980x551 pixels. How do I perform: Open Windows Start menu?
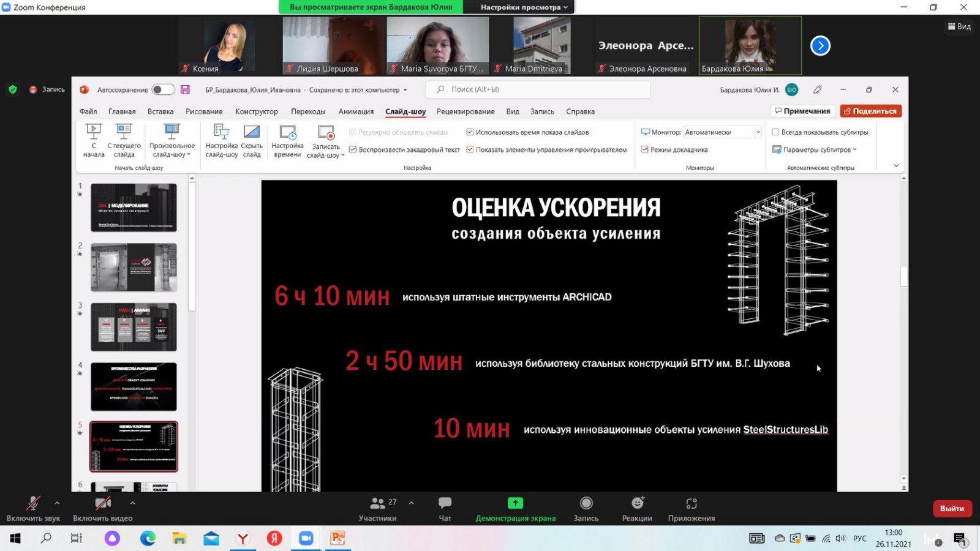tap(15, 538)
